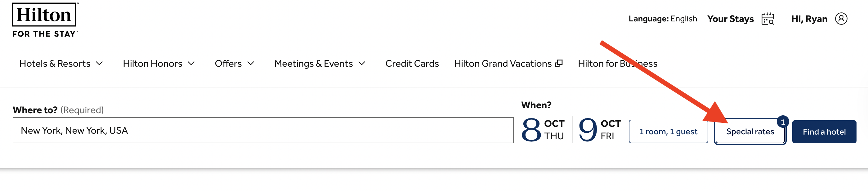This screenshot has height=191, width=868.
Task: Change the Language: English setting
Action: (662, 19)
